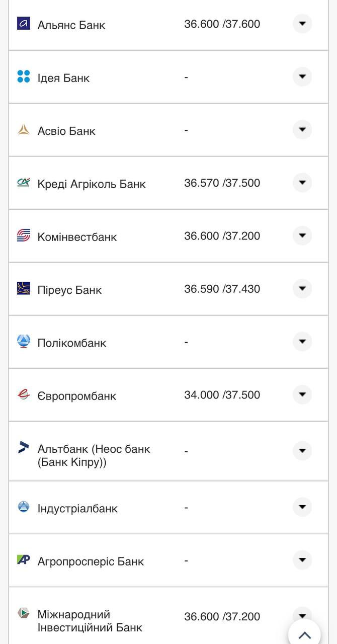This screenshot has width=337, height=644.
Task: Click the Агропросперіс Банк logo icon
Action: 24,559
